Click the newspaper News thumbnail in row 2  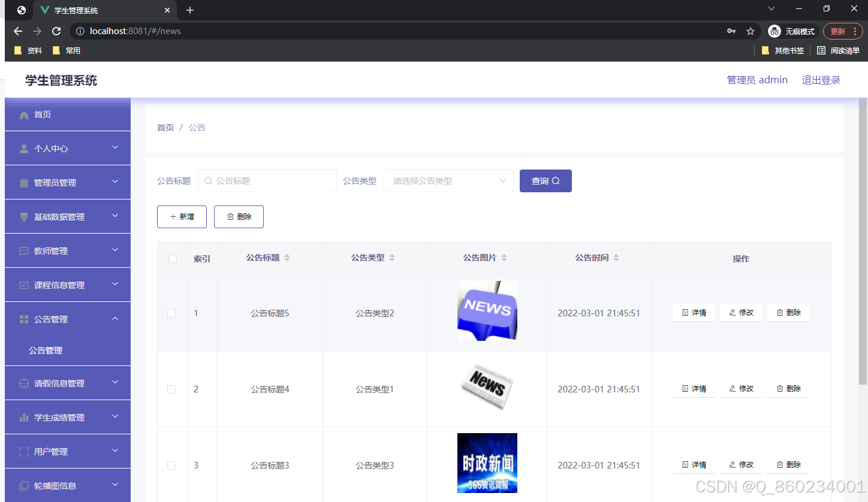pos(487,387)
